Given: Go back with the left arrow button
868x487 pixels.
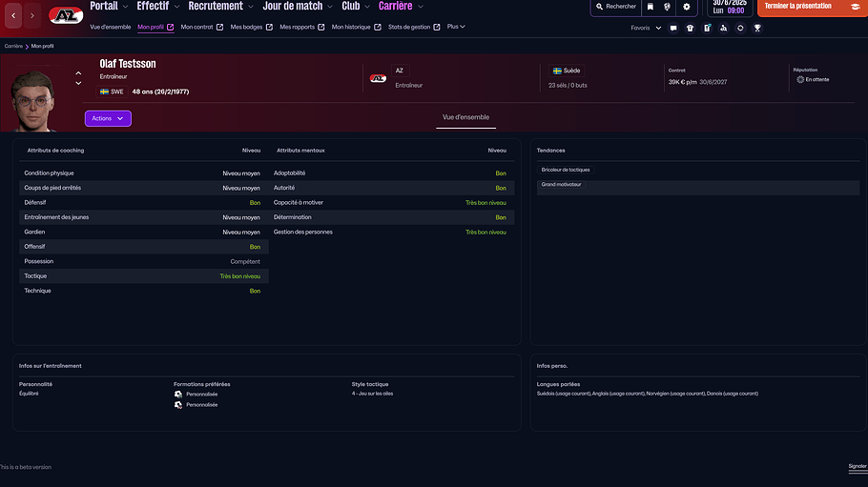Looking at the screenshot, I should click(13, 15).
